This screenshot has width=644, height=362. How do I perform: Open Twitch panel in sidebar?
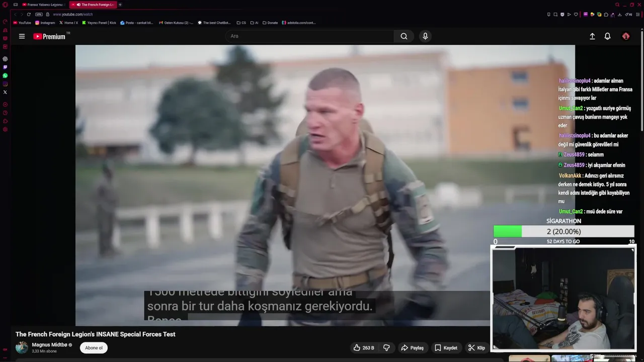pos(5,67)
